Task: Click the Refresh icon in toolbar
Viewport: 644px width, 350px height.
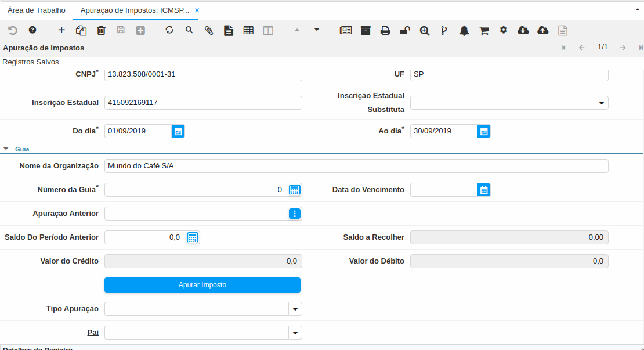Action: pos(169,30)
